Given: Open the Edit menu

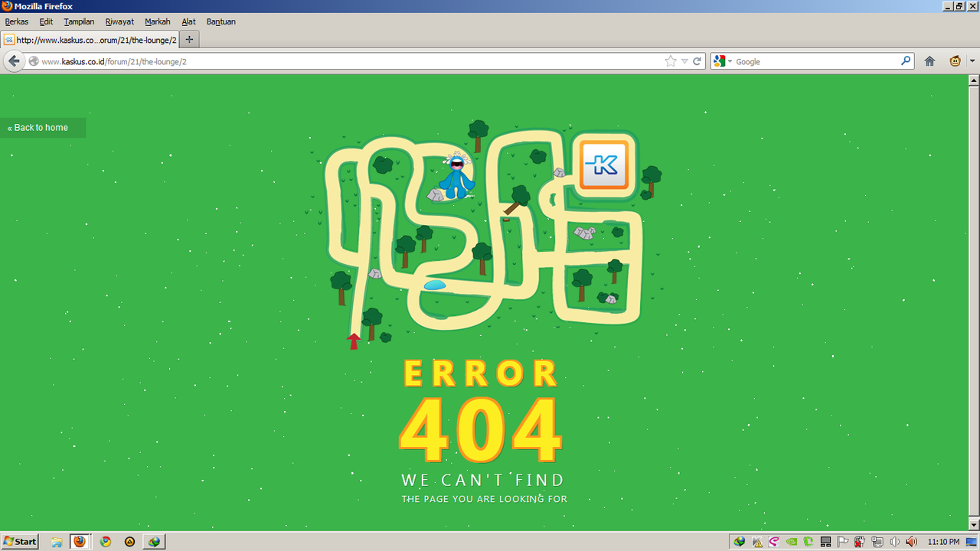Looking at the screenshot, I should [x=47, y=21].
